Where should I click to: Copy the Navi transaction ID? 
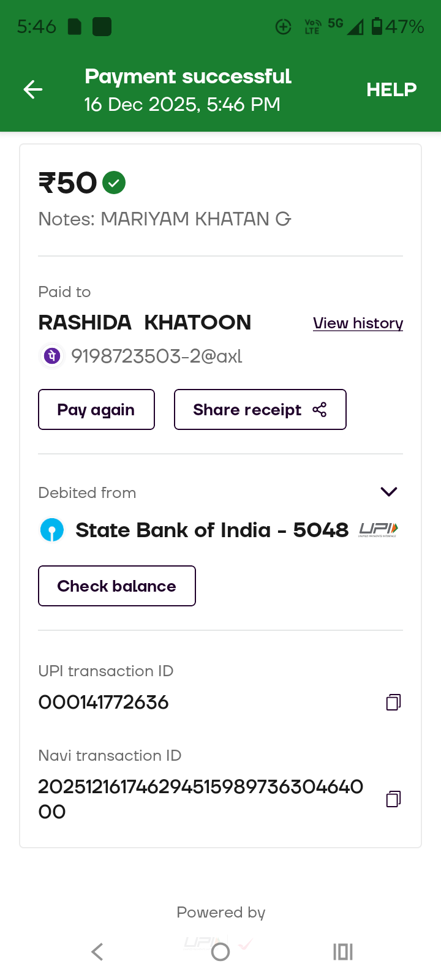(x=393, y=799)
